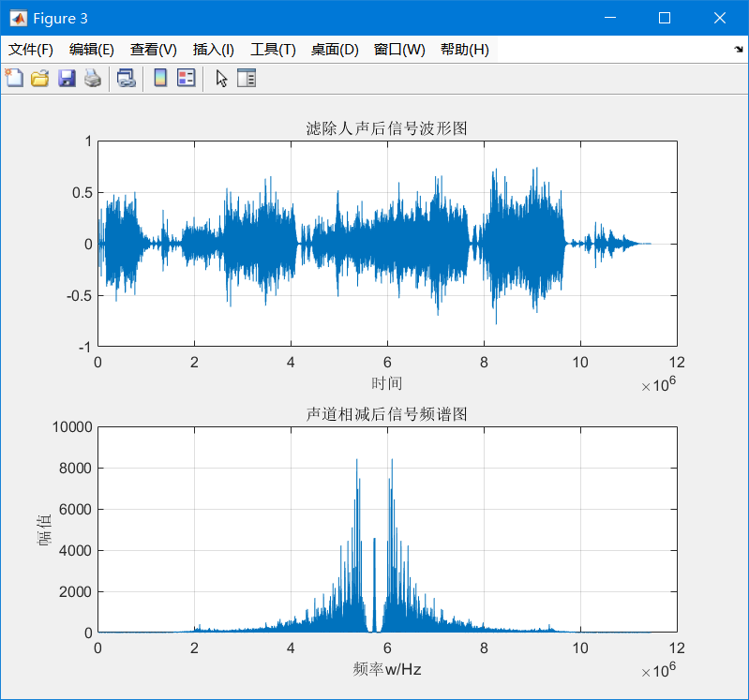749x700 pixels.
Task: Select the 时间 x-axis label
Action: coord(387,383)
